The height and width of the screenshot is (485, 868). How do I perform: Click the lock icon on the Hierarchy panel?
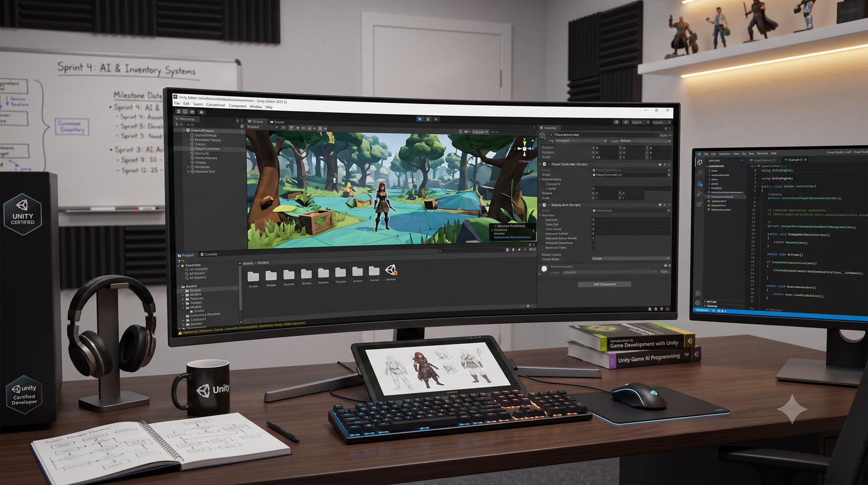click(x=237, y=120)
